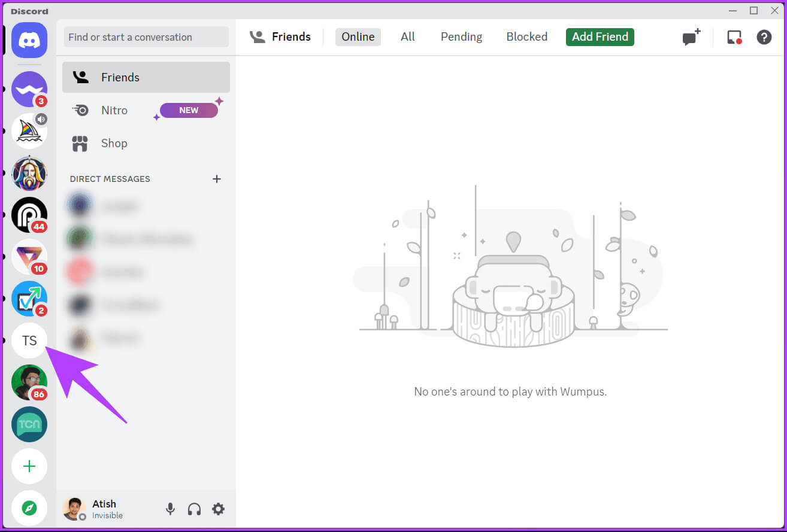Open the Discord home button
The width and height of the screenshot is (787, 532).
coord(29,40)
